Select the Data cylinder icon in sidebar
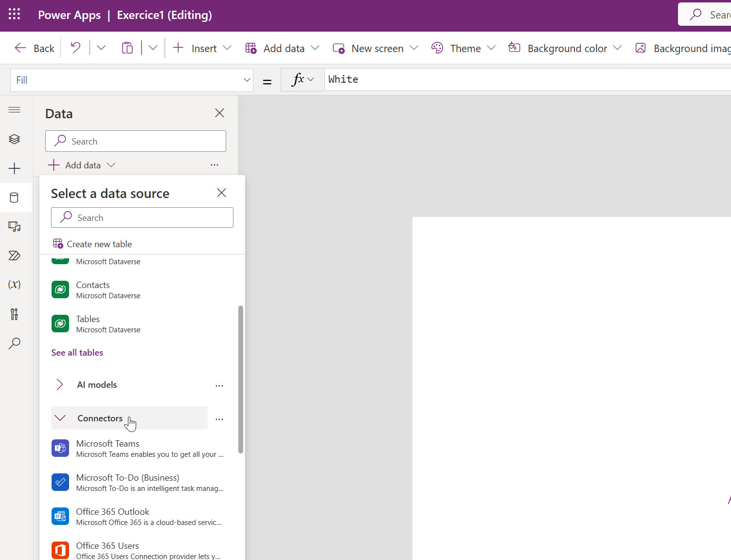Screen dimensions: 731x560 tap(15, 198)
